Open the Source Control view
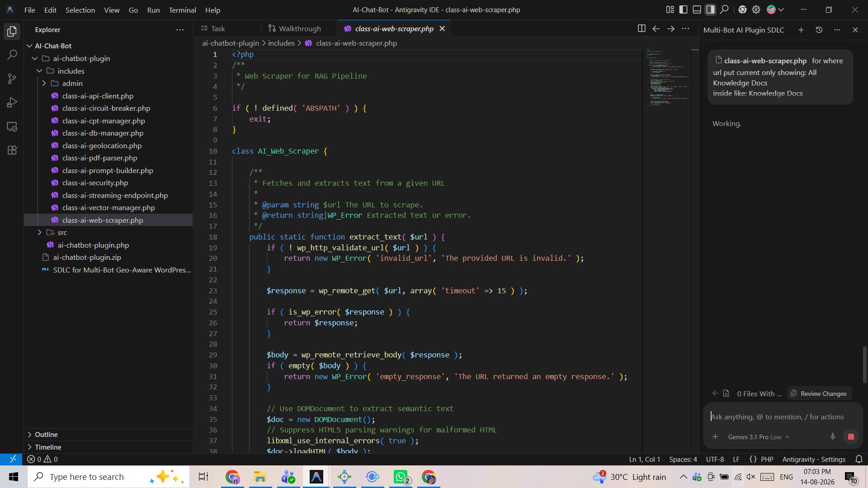This screenshot has width=868, height=488. point(12,79)
